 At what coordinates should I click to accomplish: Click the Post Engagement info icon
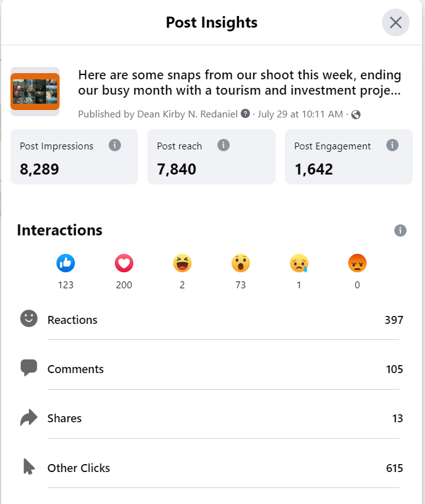tap(392, 146)
